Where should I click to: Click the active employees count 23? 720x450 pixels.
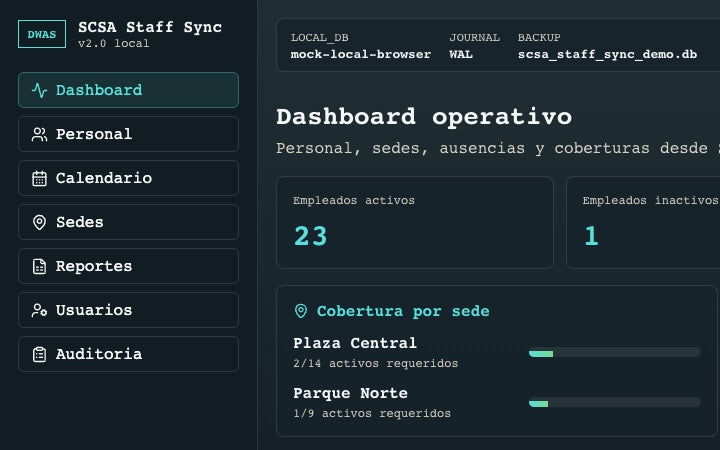click(310, 236)
